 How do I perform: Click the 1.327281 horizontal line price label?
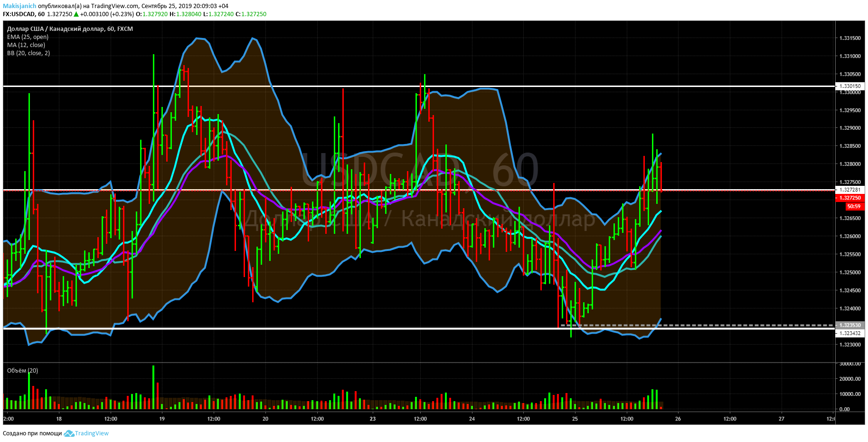click(850, 190)
